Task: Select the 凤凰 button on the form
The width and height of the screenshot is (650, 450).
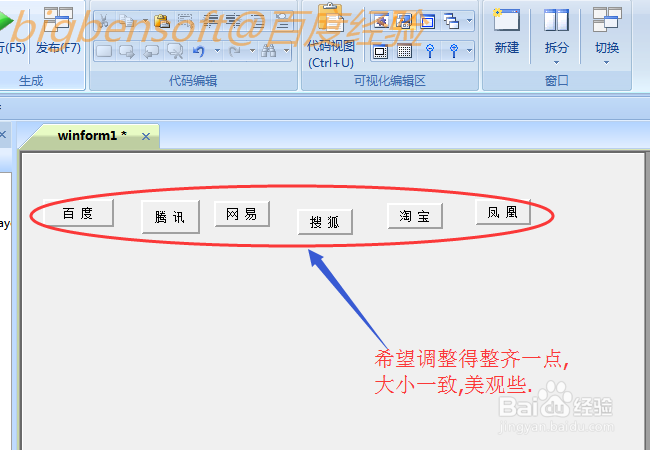Action: pyautogui.click(x=503, y=212)
